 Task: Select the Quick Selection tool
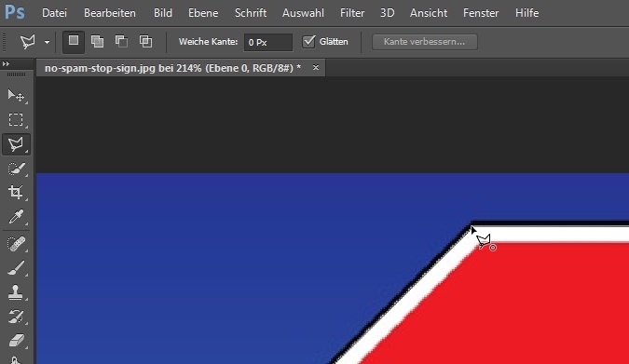16,169
